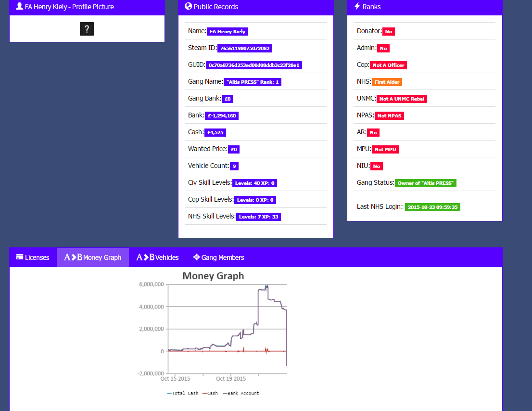Click the Steam ID number badge

[x=245, y=48]
